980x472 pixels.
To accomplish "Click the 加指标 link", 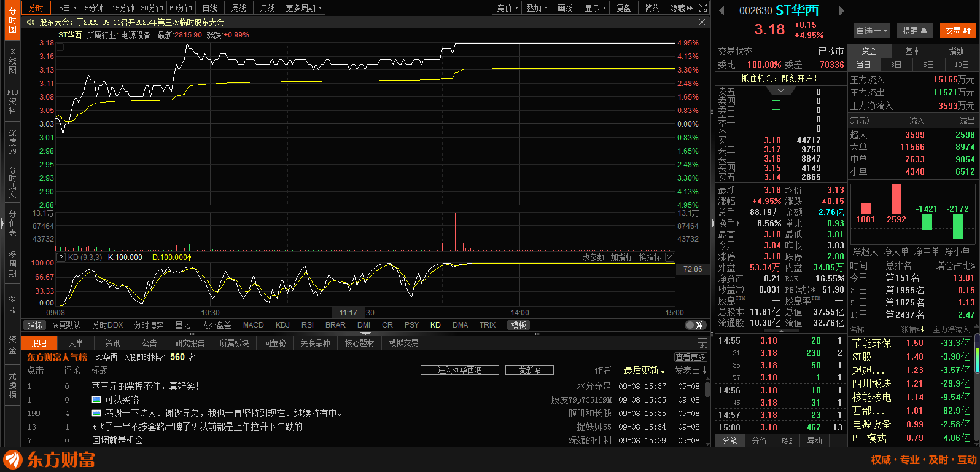I will tap(621, 258).
